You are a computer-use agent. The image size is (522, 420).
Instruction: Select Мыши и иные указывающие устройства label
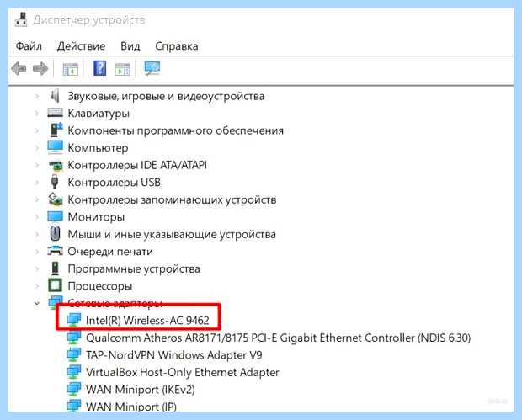pyautogui.click(x=172, y=235)
